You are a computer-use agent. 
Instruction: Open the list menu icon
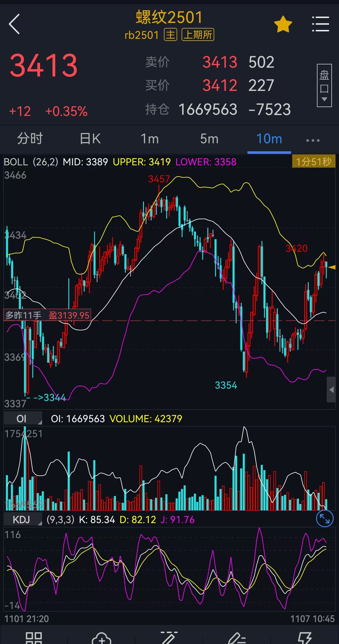pyautogui.click(x=320, y=24)
